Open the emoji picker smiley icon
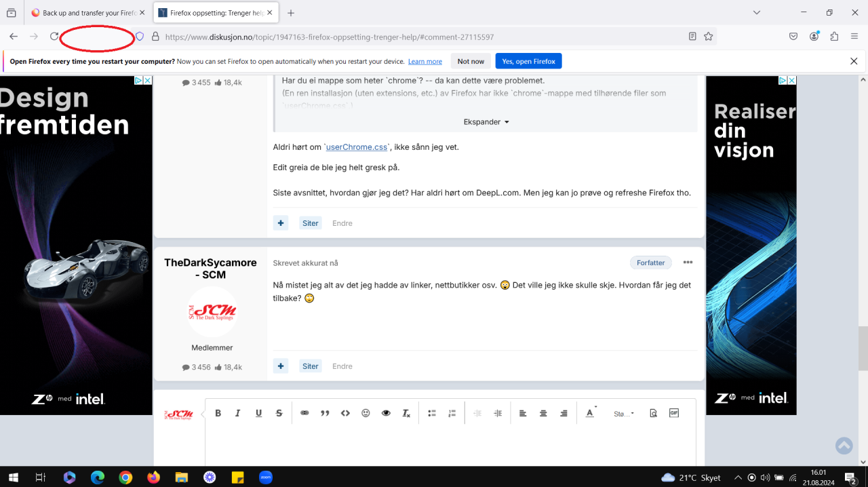This screenshot has width=868, height=487. click(366, 413)
